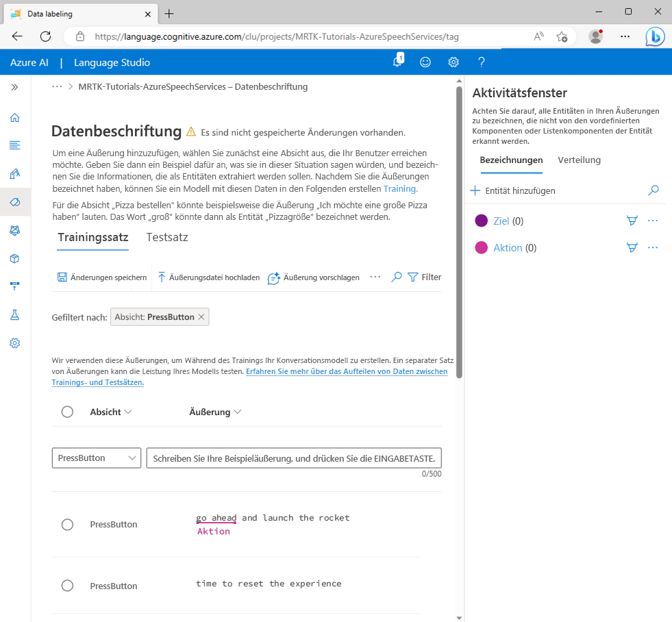Viewport: 672px width, 622px height.
Task: Click the purple Ziel color swatch
Action: pyautogui.click(x=482, y=221)
